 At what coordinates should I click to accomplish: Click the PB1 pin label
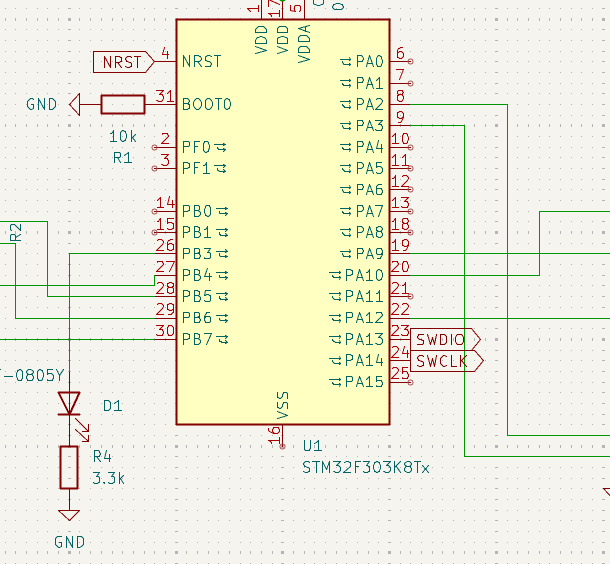pos(197,232)
